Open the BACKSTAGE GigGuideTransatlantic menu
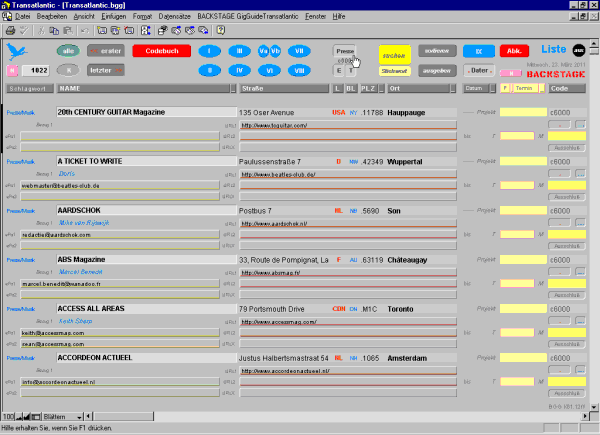This screenshot has height=435, width=600. [x=248, y=16]
